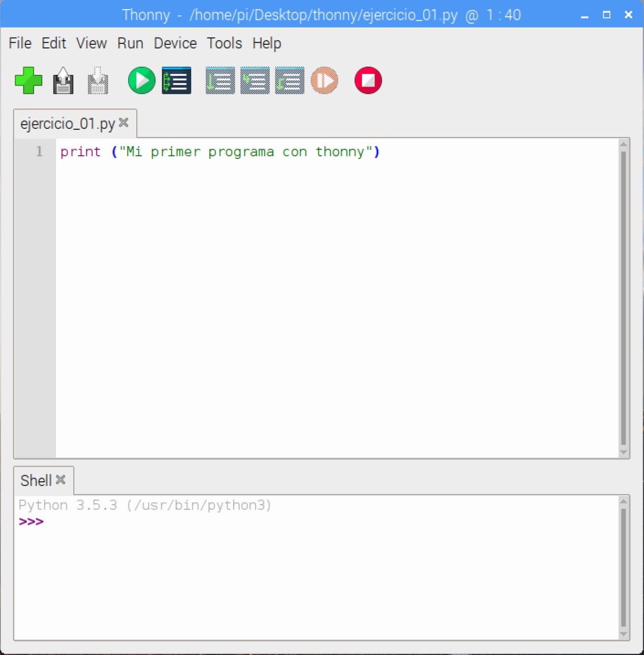
Task: Click the Step over icon
Action: 220,80
